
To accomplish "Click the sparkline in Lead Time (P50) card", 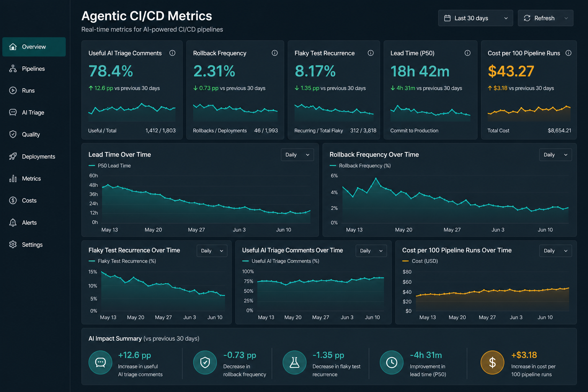I will pyautogui.click(x=430, y=113).
